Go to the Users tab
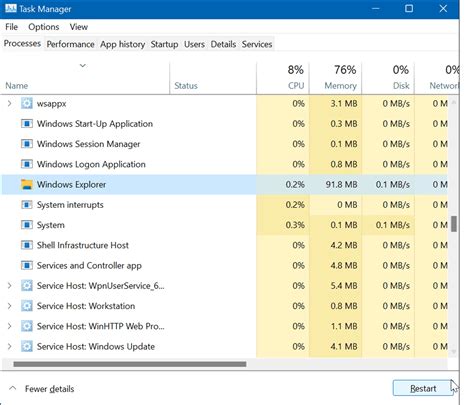 point(194,44)
